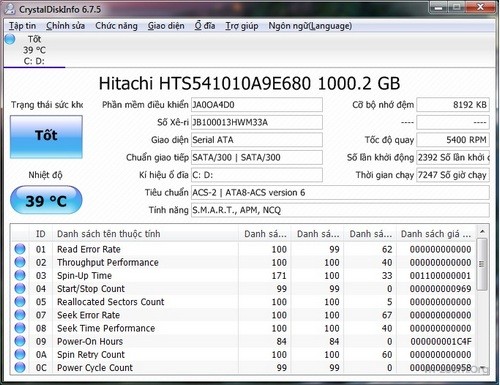Click status orb for Seek Error Rate

pos(20,315)
